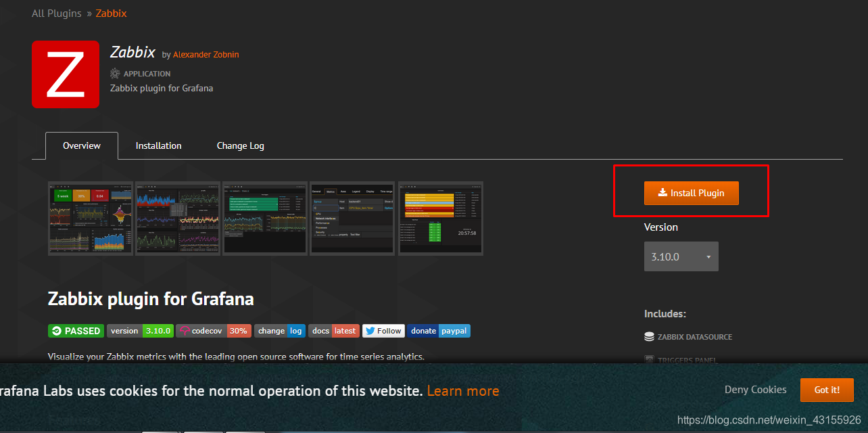This screenshot has width=868, height=433.
Task: Open the second graphs screenshot thumbnail
Action: (178, 218)
